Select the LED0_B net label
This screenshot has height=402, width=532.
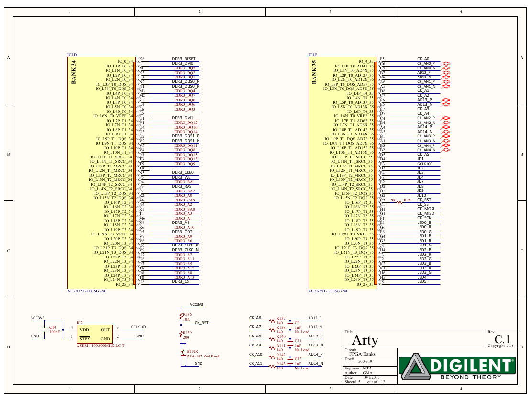click(x=424, y=223)
